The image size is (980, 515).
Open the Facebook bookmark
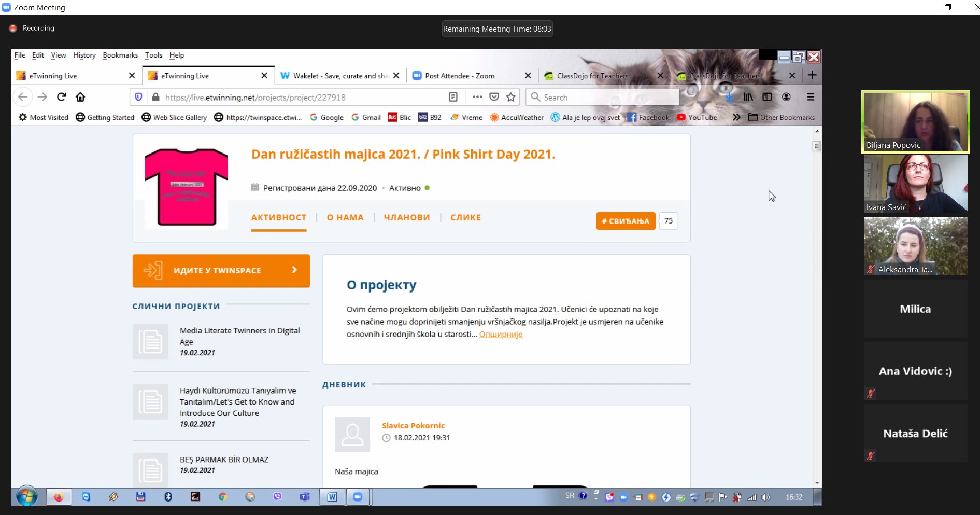(648, 117)
